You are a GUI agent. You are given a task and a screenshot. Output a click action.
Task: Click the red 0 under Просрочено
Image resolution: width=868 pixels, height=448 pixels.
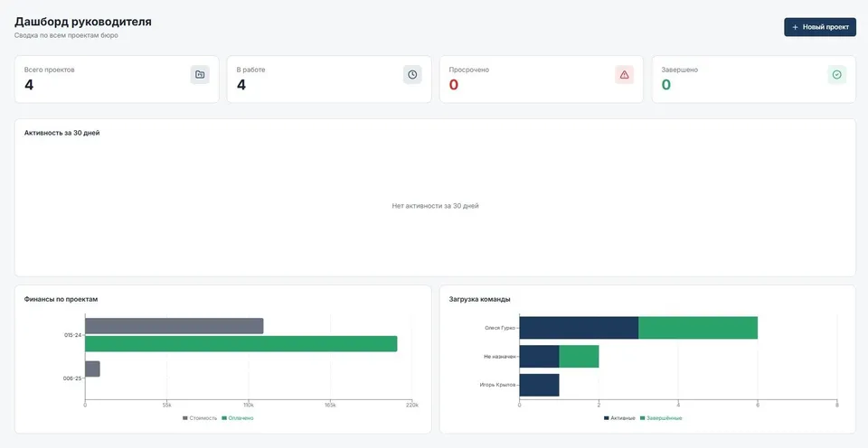(x=453, y=85)
